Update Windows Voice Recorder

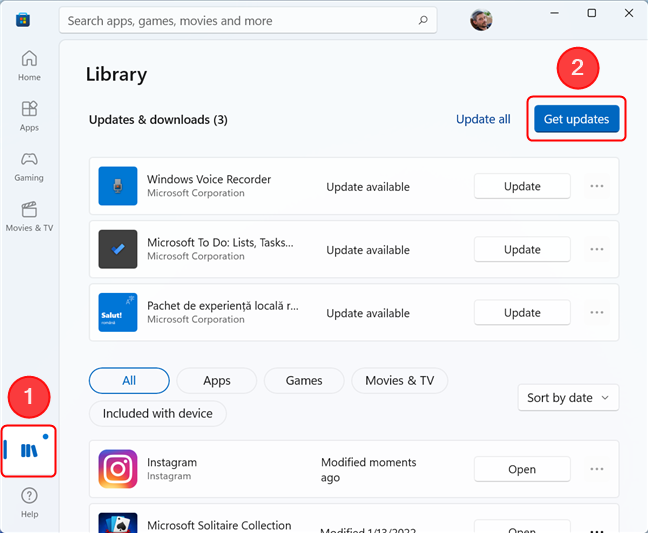(x=522, y=186)
